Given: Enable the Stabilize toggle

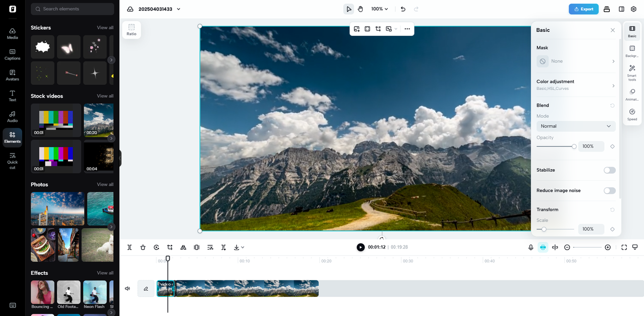Looking at the screenshot, I should tap(609, 170).
